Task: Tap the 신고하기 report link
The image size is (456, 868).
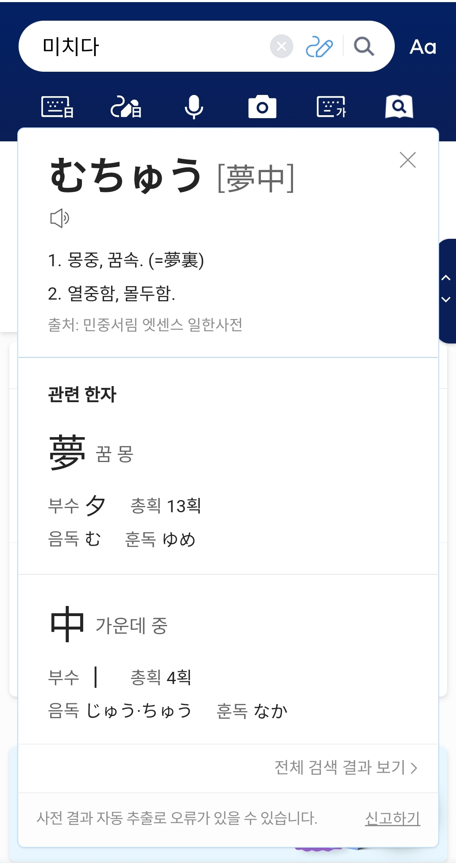Action: [x=392, y=819]
